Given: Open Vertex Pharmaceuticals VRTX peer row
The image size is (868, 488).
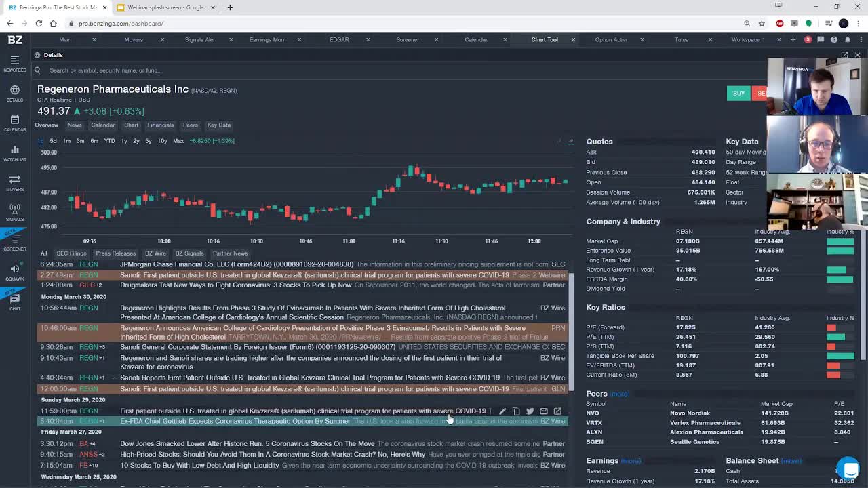Looking at the screenshot, I should 720,423.
